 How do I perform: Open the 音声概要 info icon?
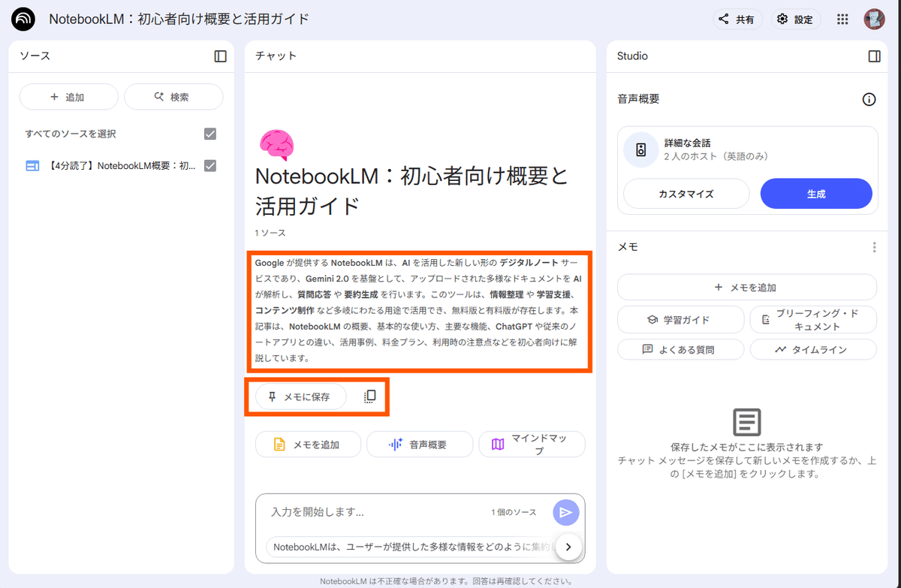[x=869, y=98]
